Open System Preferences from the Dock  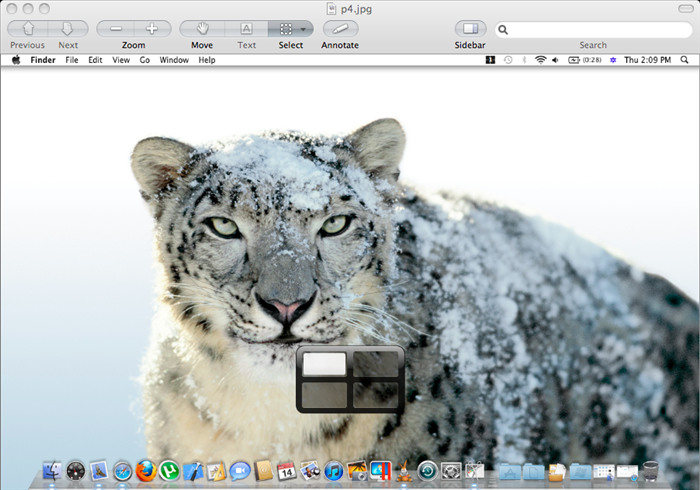[x=451, y=471]
